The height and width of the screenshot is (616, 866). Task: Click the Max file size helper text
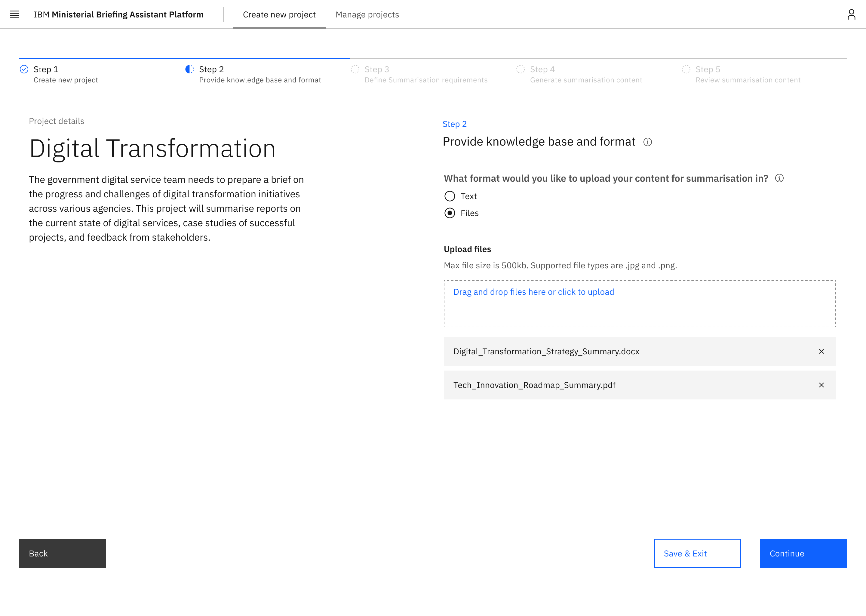560,266
